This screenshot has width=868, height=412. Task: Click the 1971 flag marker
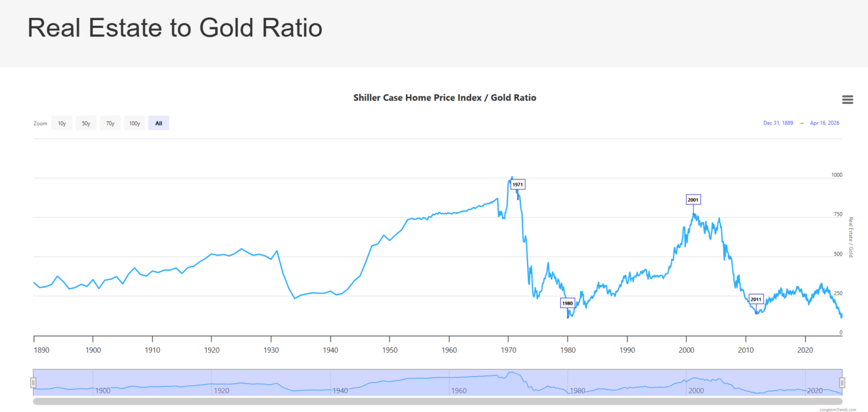coord(517,185)
